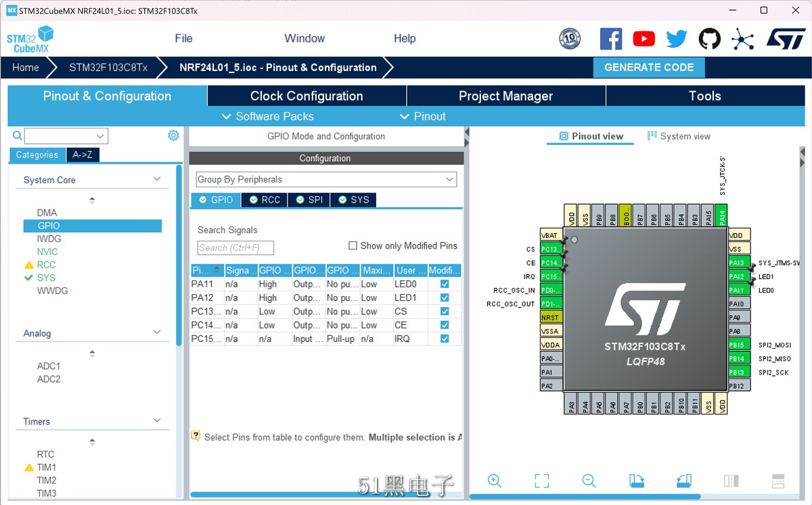Screen dimensions: 812x505
Task: Toggle the Modified checkbox for PA12
Action: pyautogui.click(x=445, y=297)
